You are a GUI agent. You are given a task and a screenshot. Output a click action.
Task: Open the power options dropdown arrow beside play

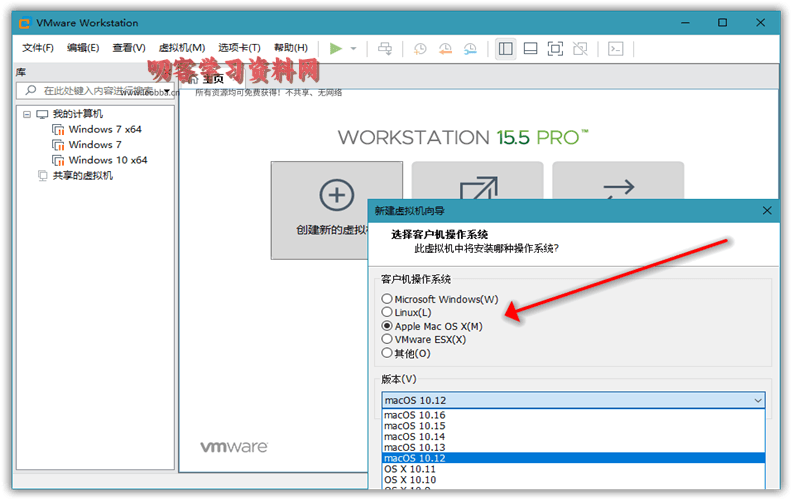(x=354, y=48)
